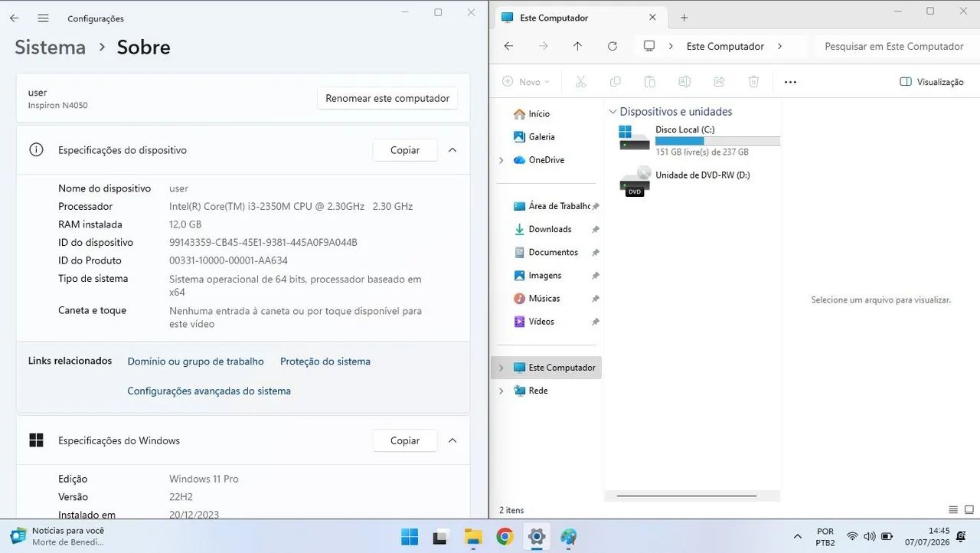The width and height of the screenshot is (980, 553).
Task: Toggle the Visualização preview pane button
Action: [931, 81]
